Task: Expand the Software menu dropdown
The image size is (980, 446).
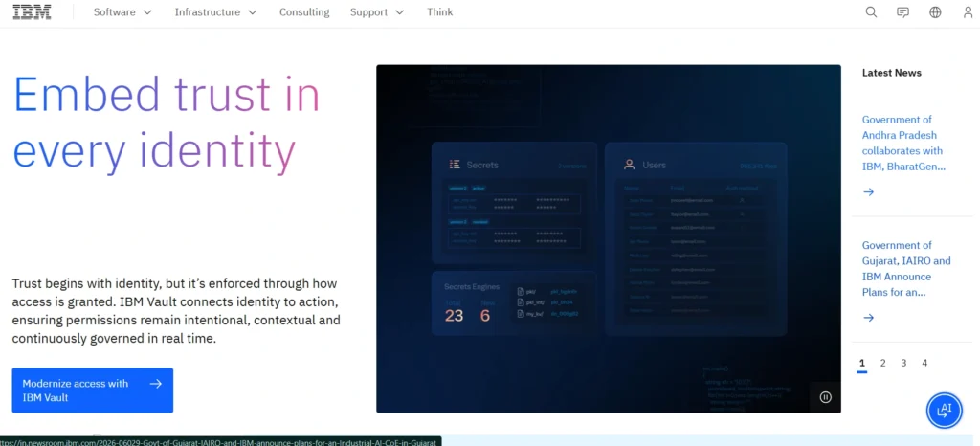Action: [x=122, y=12]
